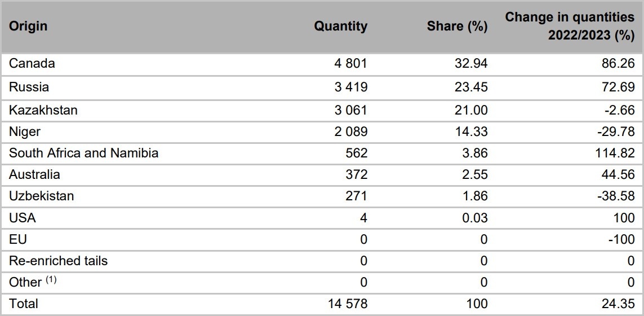Click the Share (%) column header
Image resolution: width=644 pixels, height=316 pixels.
click(x=457, y=26)
